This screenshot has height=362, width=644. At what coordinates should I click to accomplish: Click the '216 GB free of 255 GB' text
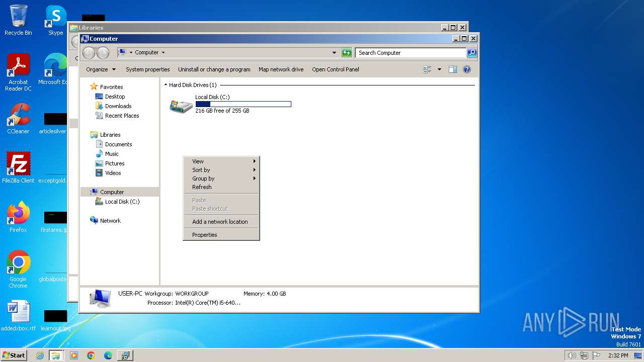pos(222,111)
